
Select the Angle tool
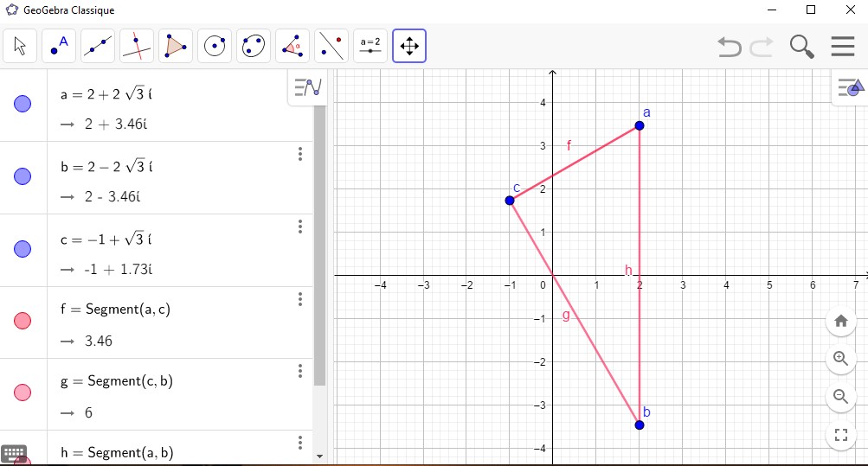pyautogui.click(x=293, y=46)
